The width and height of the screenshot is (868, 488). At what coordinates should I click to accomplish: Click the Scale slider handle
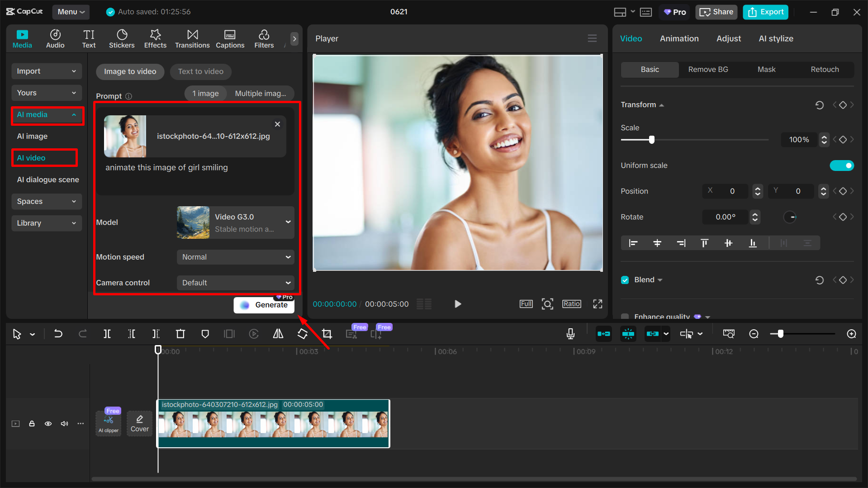pyautogui.click(x=652, y=140)
